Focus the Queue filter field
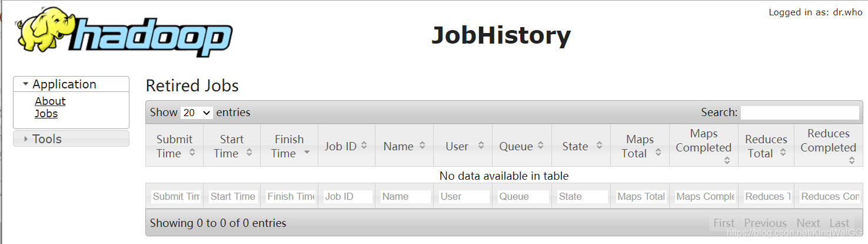 tap(523, 197)
